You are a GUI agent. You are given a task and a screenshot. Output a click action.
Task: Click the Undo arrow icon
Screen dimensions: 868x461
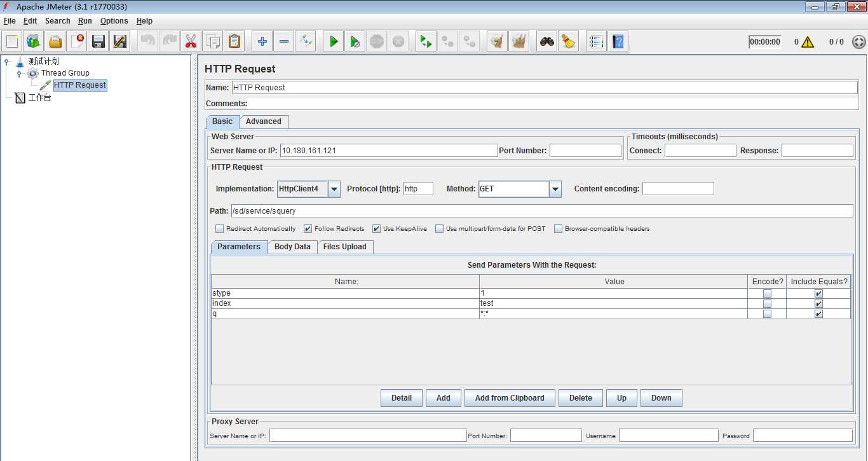click(x=148, y=42)
